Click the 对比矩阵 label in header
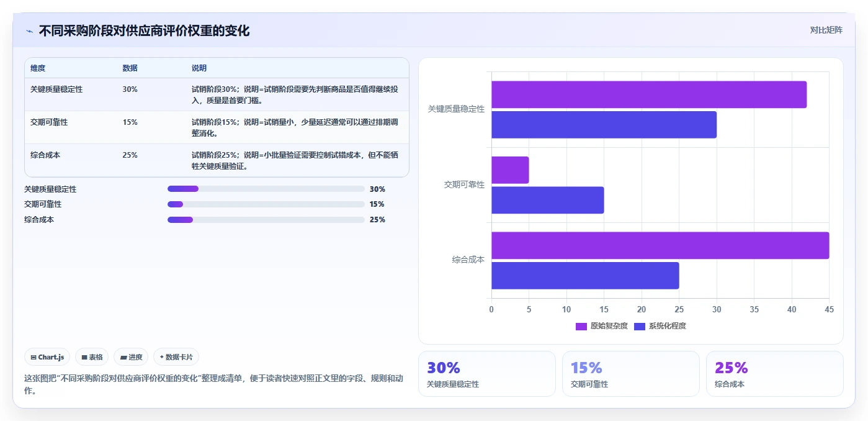 pyautogui.click(x=826, y=30)
